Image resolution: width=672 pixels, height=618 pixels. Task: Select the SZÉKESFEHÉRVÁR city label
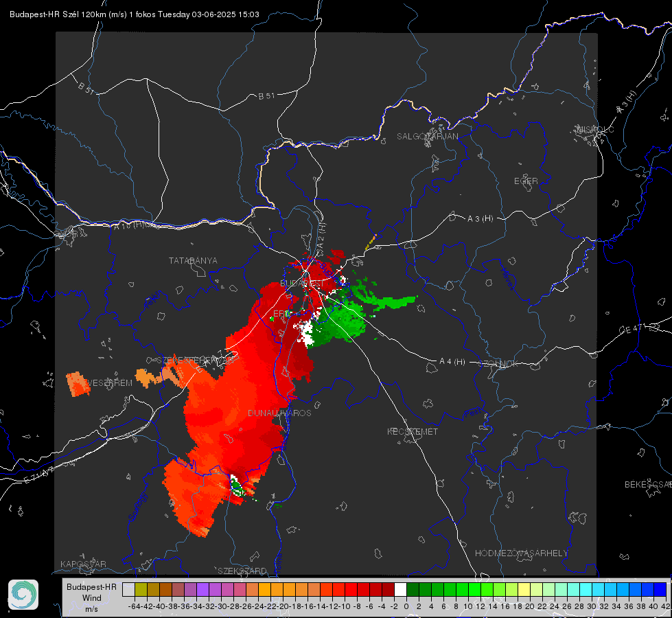(195, 360)
